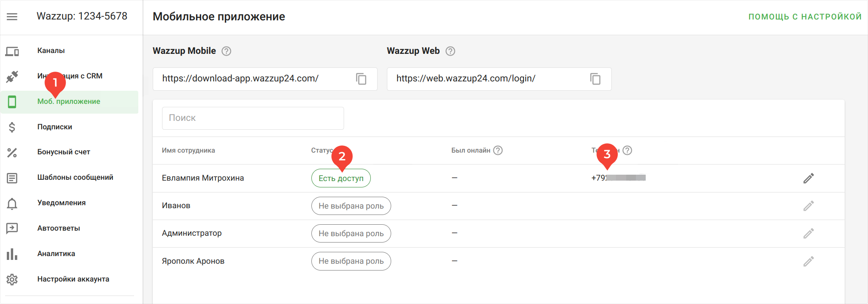This screenshot has height=304, width=868.
Task: Open the Каналы section
Action: 51,51
